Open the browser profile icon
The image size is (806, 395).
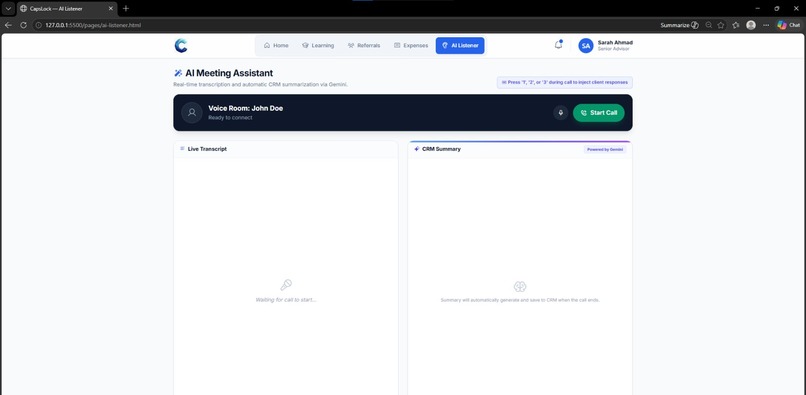(x=751, y=25)
